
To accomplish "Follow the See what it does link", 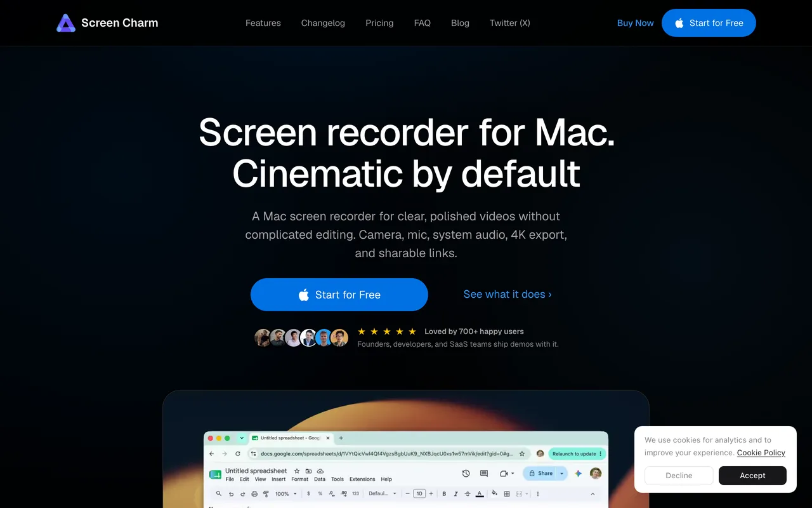I will pyautogui.click(x=507, y=295).
